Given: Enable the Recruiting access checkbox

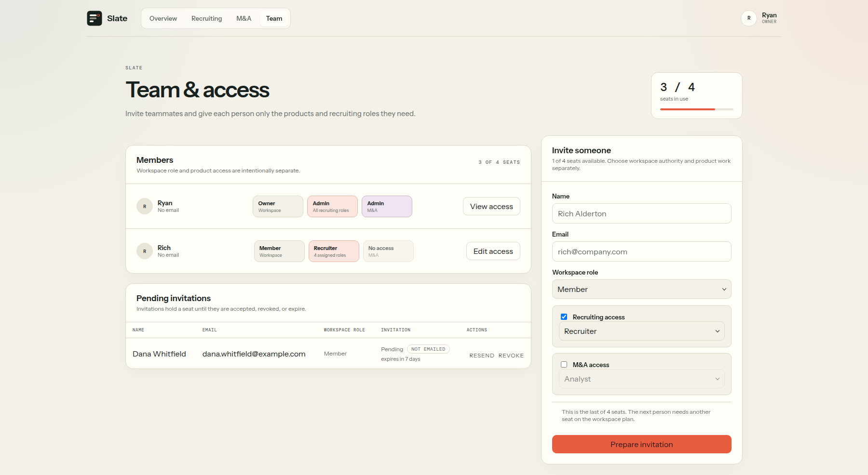Looking at the screenshot, I should pyautogui.click(x=564, y=317).
